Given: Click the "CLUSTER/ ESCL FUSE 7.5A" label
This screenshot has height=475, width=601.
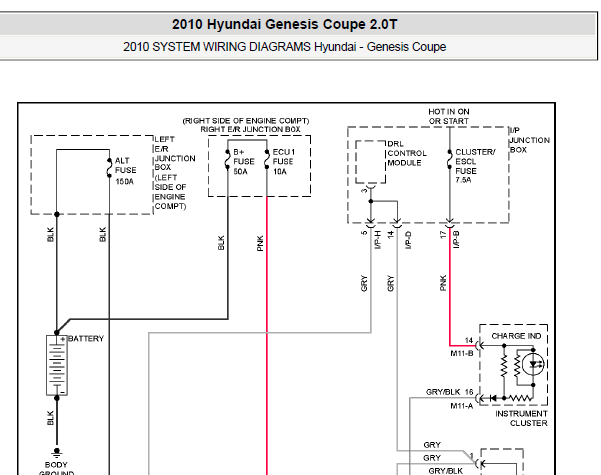Looking at the screenshot, I should click(475, 166).
